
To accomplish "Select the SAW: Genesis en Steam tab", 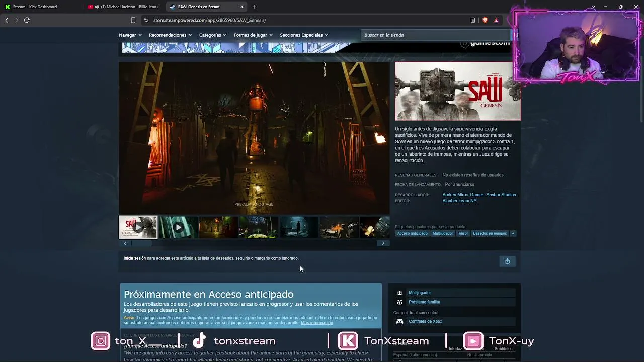I will (x=206, y=7).
